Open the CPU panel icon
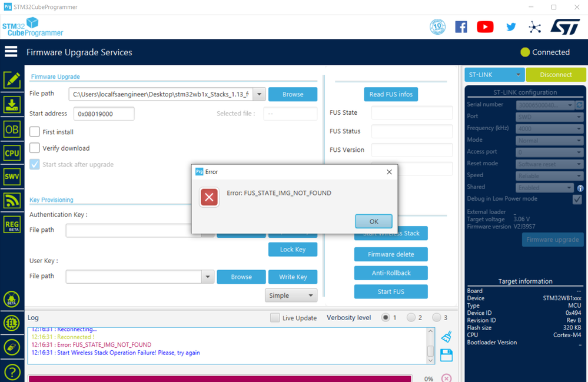The width and height of the screenshot is (588, 382). pyautogui.click(x=12, y=153)
